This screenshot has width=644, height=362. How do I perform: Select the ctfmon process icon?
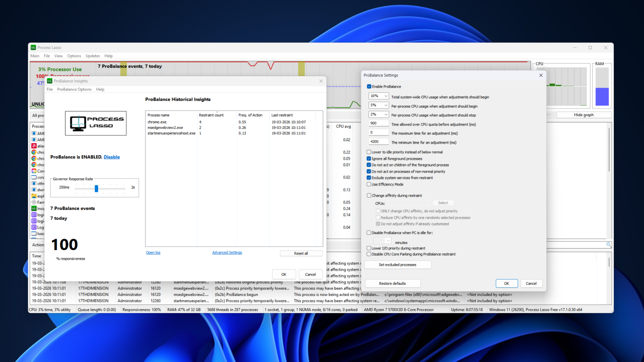pyautogui.click(x=34, y=183)
